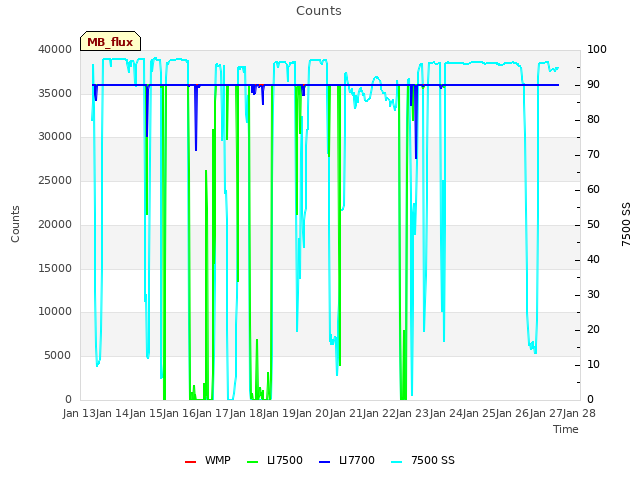Click the MB_flux label badge
640x480 pixels.
110,41
